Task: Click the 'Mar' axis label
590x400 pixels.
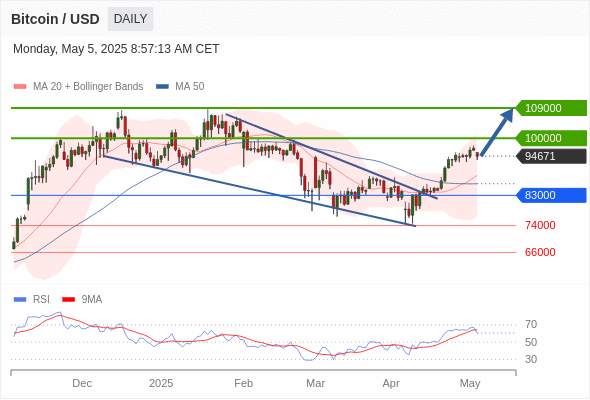Action: 315,383
